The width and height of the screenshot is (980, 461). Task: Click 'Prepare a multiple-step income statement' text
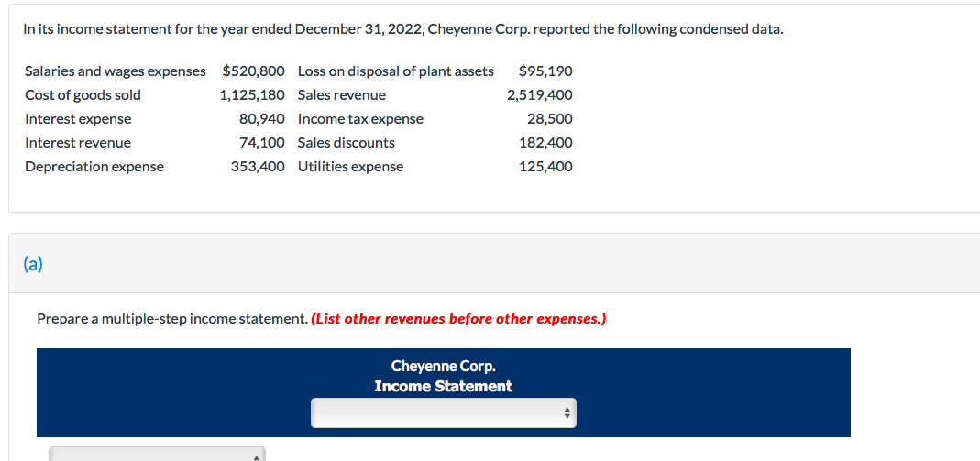point(172,319)
